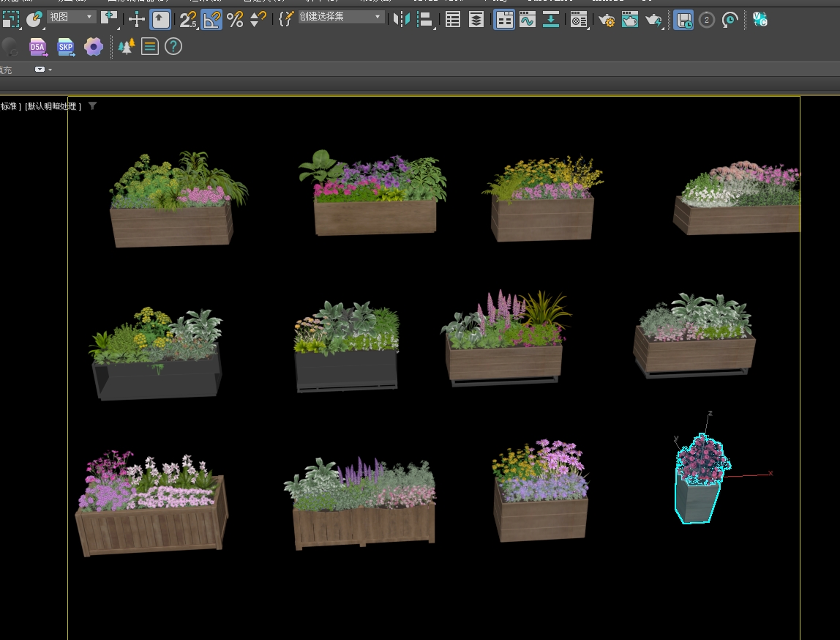Open the question mark help icon
Image resolution: width=840 pixels, height=640 pixels.
point(173,48)
